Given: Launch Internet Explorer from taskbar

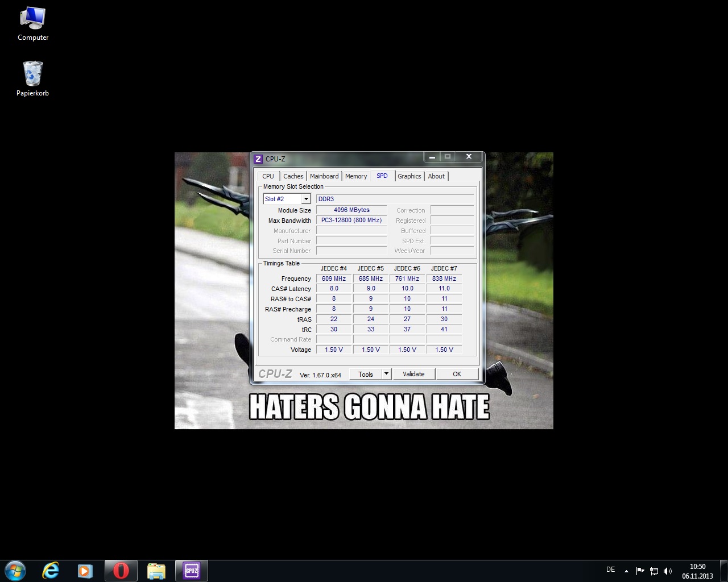Looking at the screenshot, I should tap(51, 571).
